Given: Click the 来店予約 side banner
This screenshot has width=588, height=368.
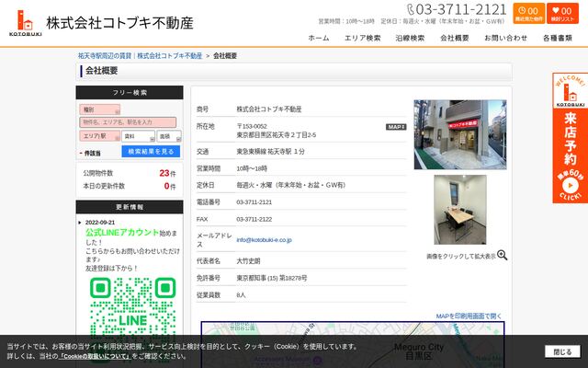Looking at the screenshot, I should (x=570, y=138).
